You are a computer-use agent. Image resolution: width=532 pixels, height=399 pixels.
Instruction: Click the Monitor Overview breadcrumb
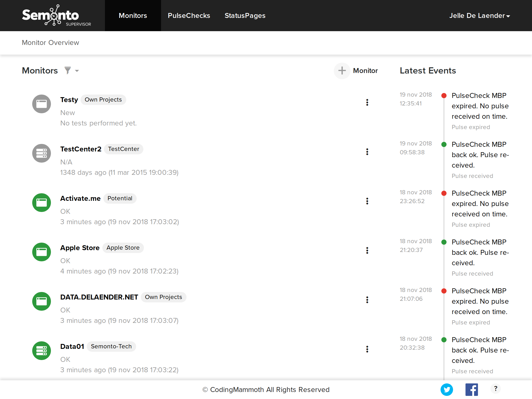click(50, 43)
